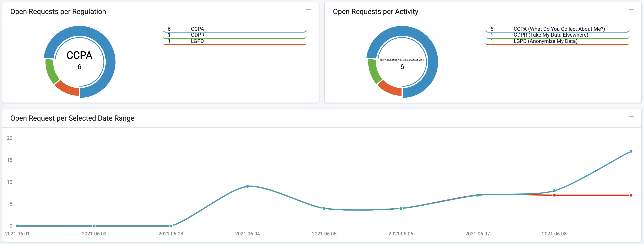The height and width of the screenshot is (244, 644).
Task: Click the data point for 2021-06-06
Action: pos(401,208)
